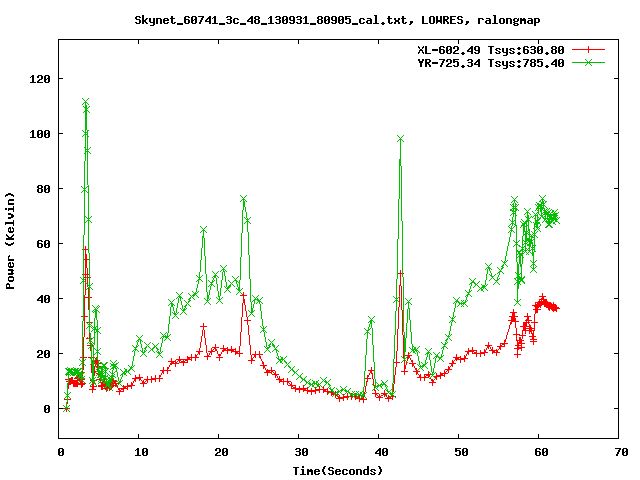Click x-axis tick label 40
The image size is (640, 480).
click(x=381, y=452)
